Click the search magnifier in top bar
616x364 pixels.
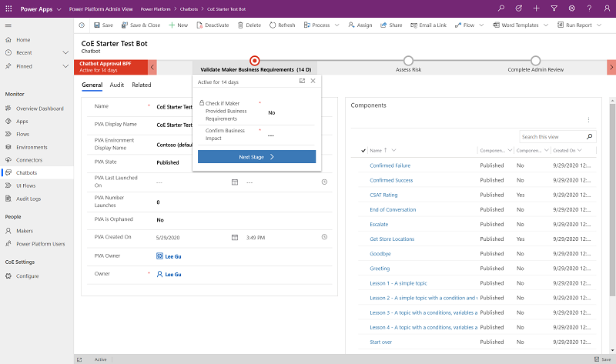(x=501, y=8)
